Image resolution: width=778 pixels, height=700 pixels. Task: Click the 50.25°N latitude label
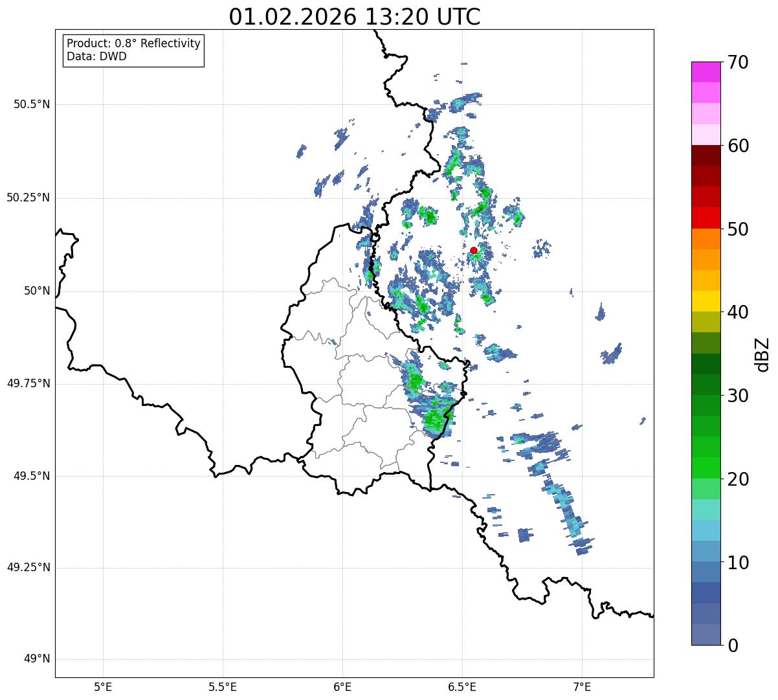(x=28, y=198)
